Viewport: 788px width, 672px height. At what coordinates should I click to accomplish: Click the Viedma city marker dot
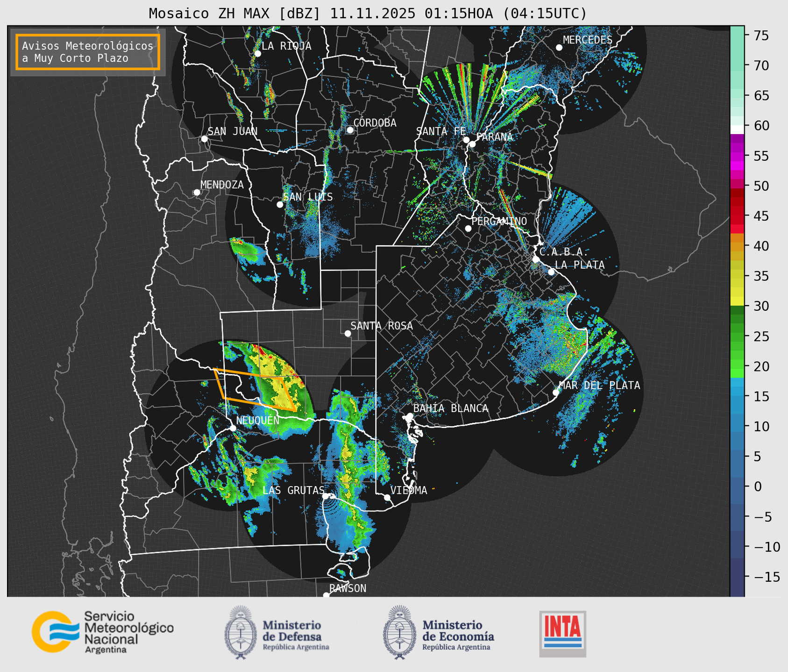click(387, 498)
